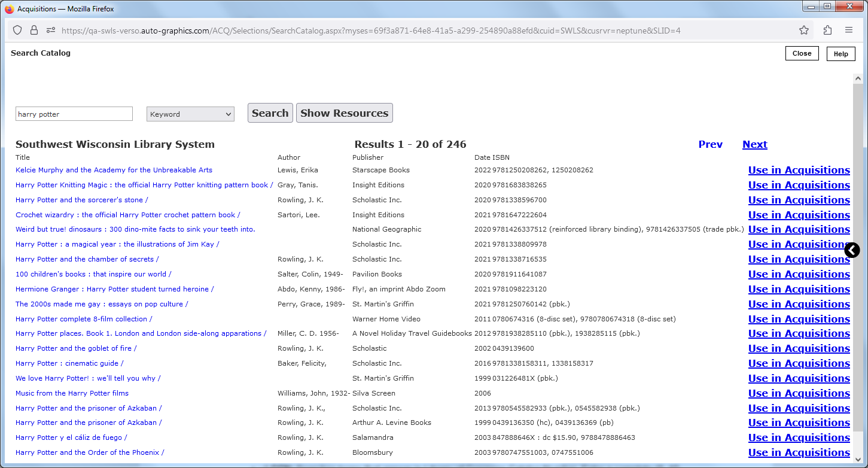Open Harry Potter Knitting Magic title link

pos(144,185)
